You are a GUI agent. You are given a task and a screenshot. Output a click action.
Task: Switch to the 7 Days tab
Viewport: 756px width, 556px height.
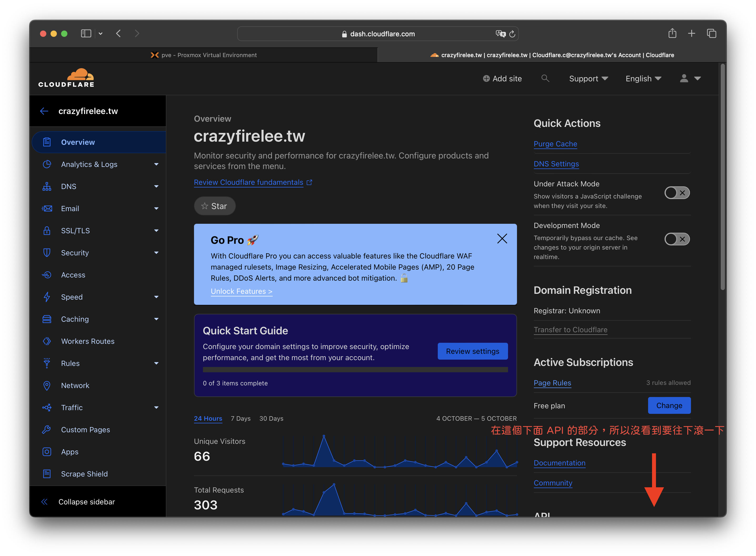(x=240, y=418)
